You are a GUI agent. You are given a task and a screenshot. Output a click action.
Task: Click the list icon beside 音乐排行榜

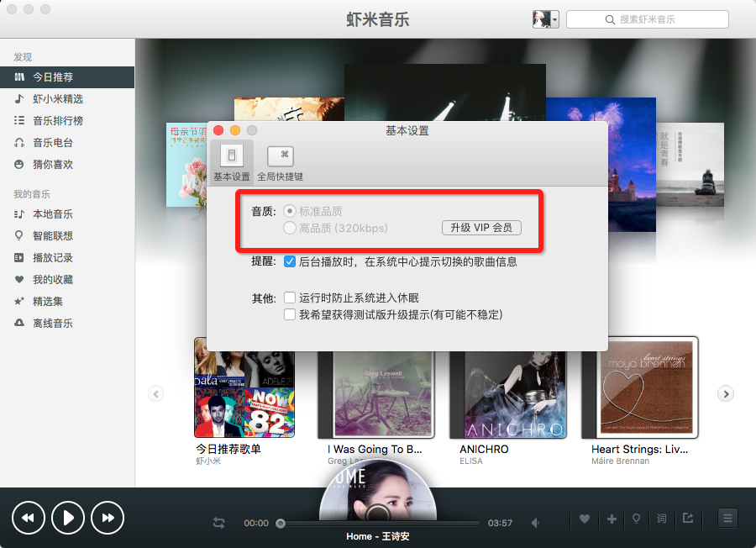(x=18, y=120)
